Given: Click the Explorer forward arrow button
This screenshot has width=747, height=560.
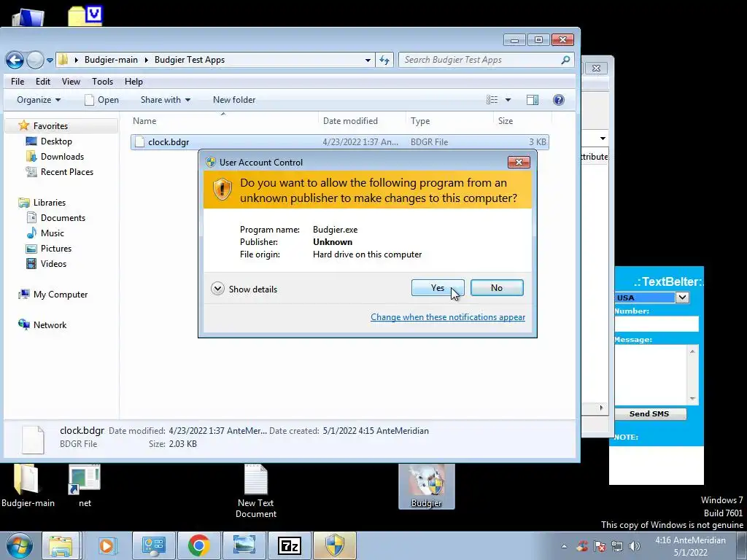Looking at the screenshot, I should [x=35, y=60].
